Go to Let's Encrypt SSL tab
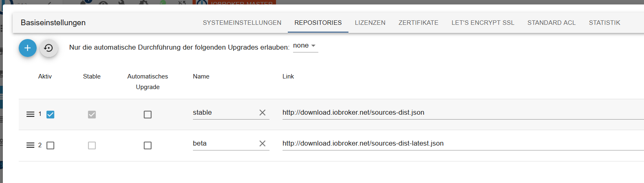 coord(483,23)
